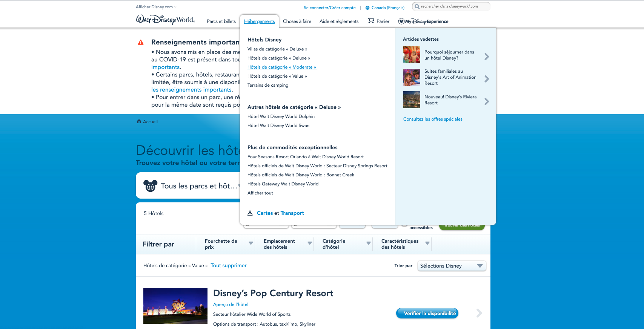Screen dimensions: 644x329
Task: Open the Parcs et billets menu
Action: [x=221, y=21]
